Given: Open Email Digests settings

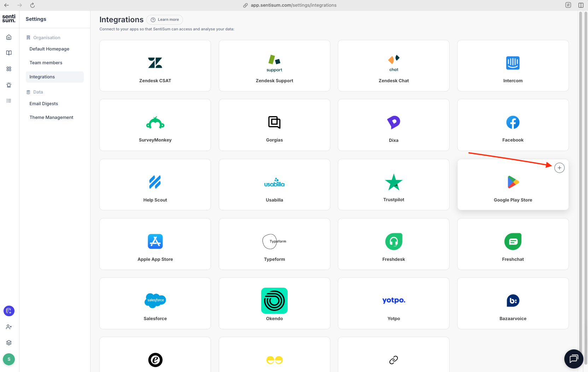Looking at the screenshot, I should point(43,103).
